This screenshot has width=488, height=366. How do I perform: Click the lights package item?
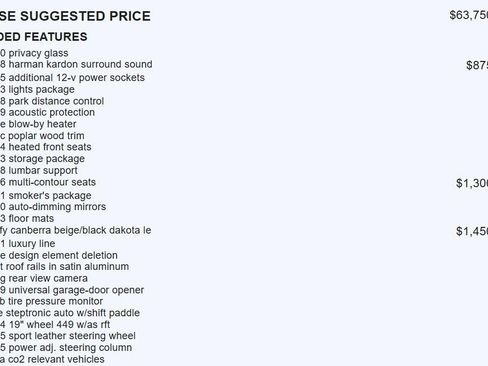(37, 89)
